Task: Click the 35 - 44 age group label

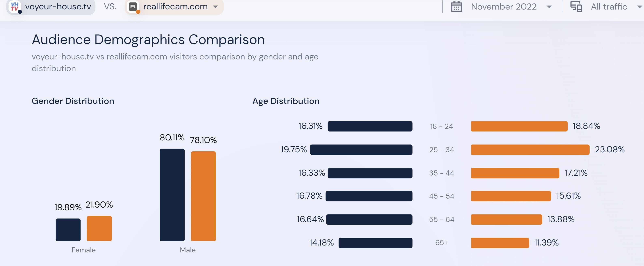Action: (x=441, y=173)
